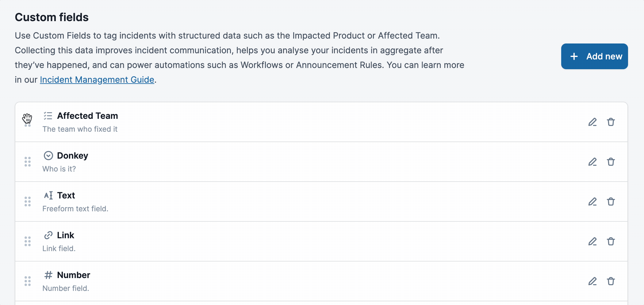
Task: Click the single-select icon beside Donkey
Action: tap(48, 156)
